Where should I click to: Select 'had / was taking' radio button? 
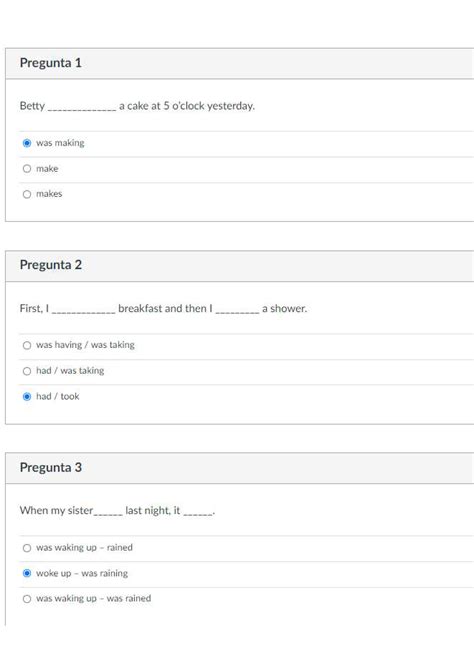coord(27,371)
